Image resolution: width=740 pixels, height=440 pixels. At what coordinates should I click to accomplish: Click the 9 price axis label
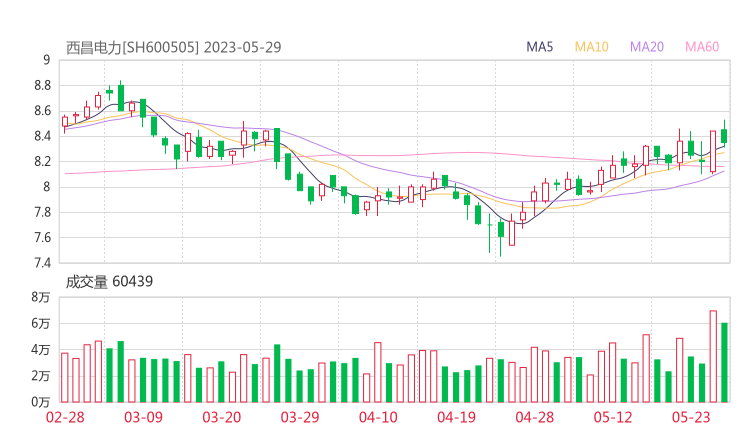[x=46, y=60]
